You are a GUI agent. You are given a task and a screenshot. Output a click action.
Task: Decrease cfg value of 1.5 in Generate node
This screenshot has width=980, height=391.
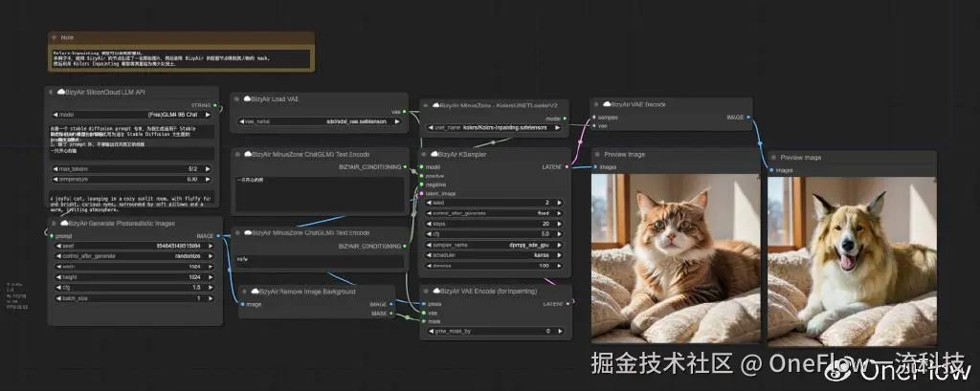(56, 288)
